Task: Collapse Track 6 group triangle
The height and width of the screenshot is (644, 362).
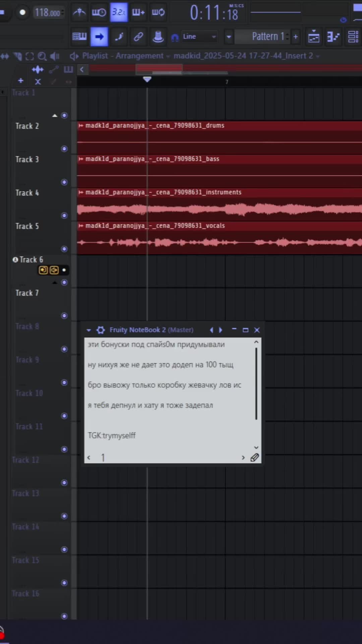Action: tap(55, 283)
